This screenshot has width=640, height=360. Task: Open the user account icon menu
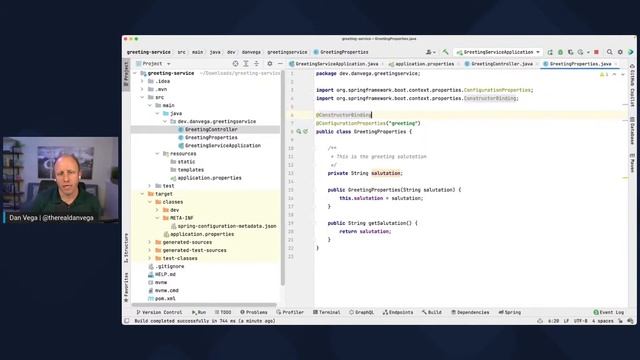(429, 52)
